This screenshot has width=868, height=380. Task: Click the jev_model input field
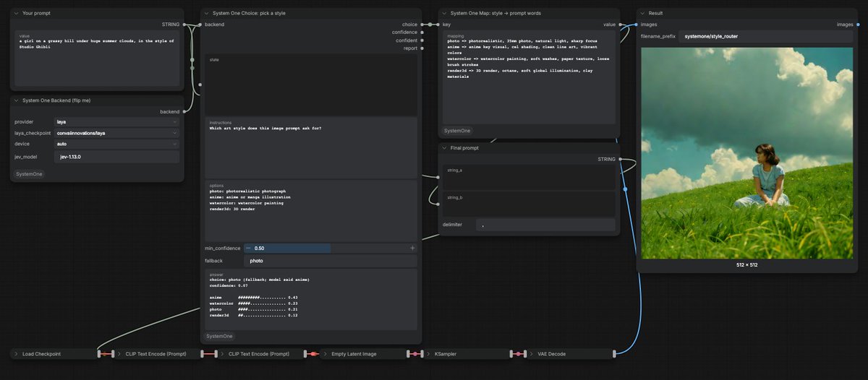[x=116, y=157]
